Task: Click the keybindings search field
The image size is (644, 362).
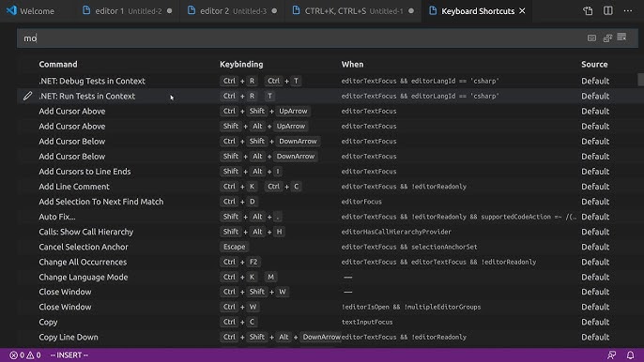Action: [302, 38]
